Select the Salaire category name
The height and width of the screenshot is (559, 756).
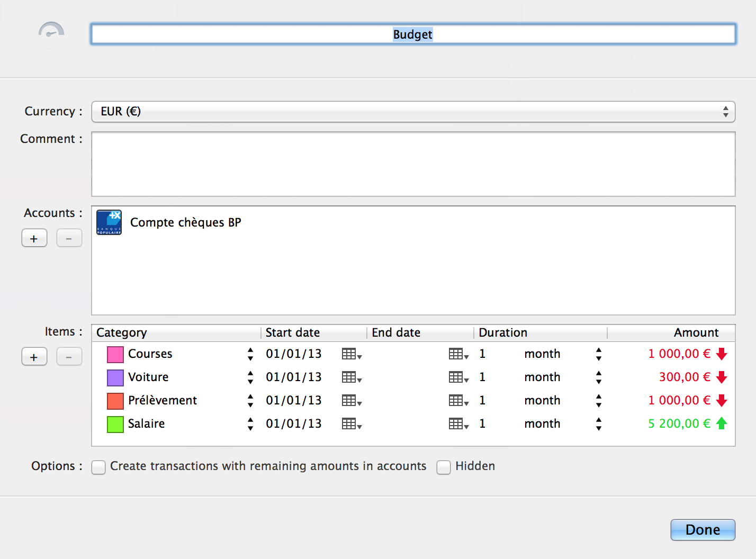pyautogui.click(x=147, y=424)
